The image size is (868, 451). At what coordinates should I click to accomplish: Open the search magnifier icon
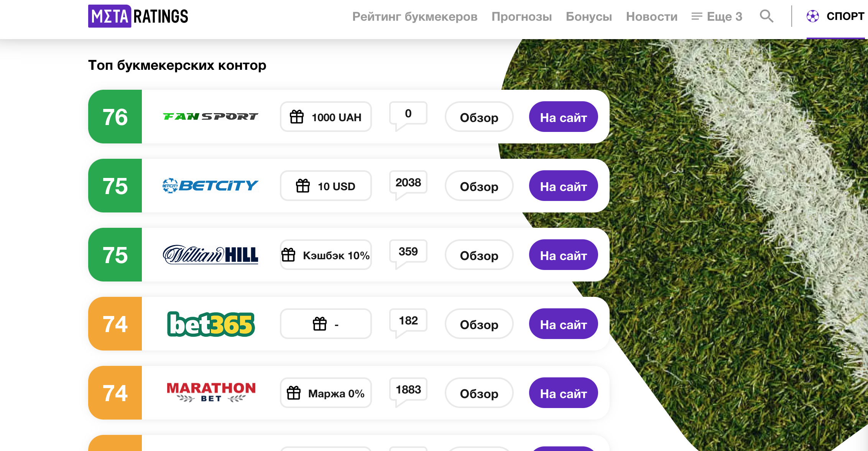coord(766,16)
